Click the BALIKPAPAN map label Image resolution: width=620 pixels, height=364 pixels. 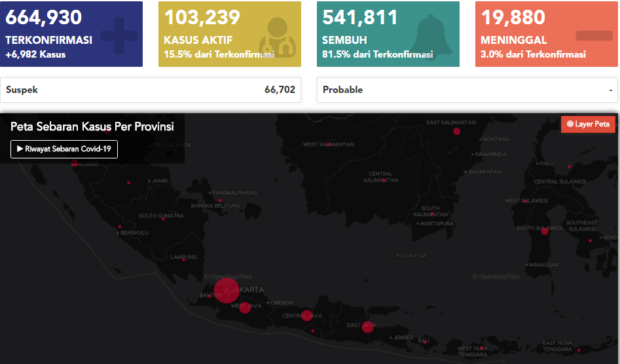[484, 172]
